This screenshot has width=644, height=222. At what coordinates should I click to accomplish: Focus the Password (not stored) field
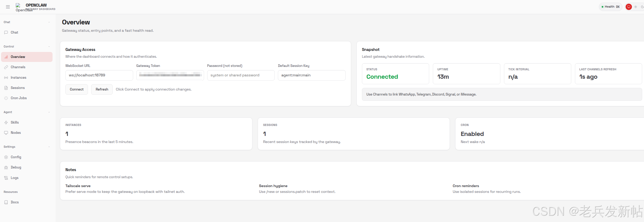[241, 75]
